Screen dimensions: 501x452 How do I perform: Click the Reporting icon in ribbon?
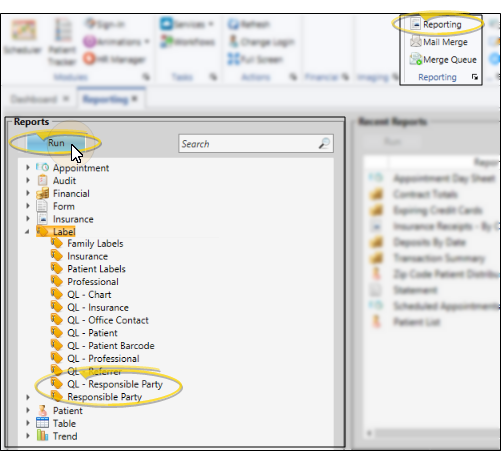click(415, 24)
